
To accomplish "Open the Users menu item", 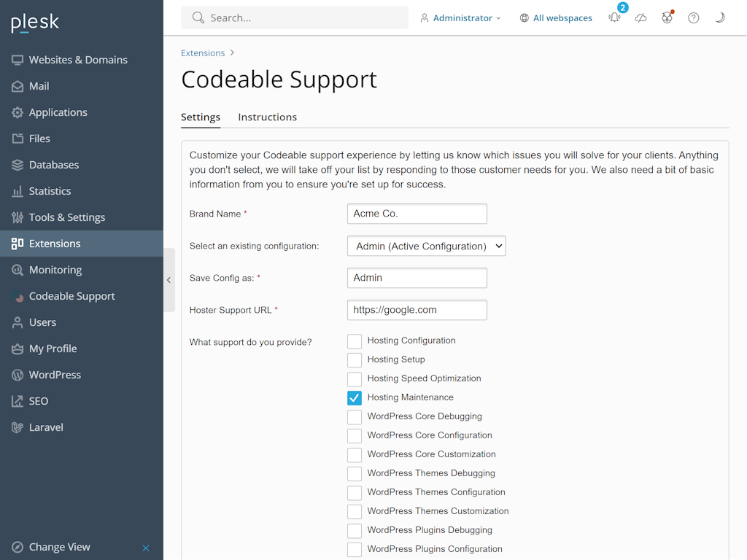I will 82,322.
